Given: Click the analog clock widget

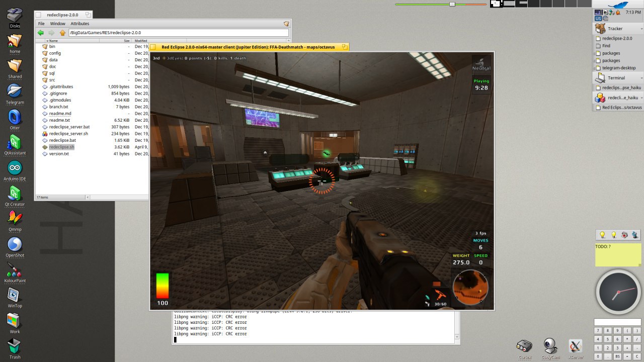Looking at the screenshot, I should pyautogui.click(x=618, y=292).
